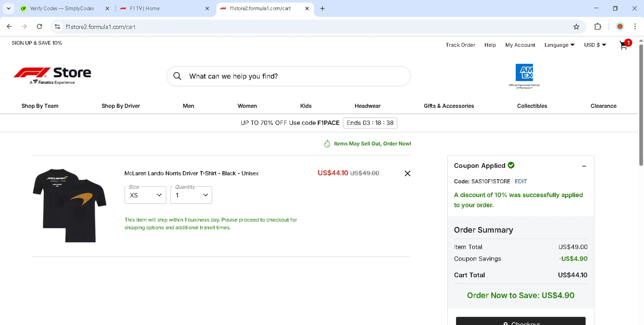Go back with the browser arrow

click(9, 27)
